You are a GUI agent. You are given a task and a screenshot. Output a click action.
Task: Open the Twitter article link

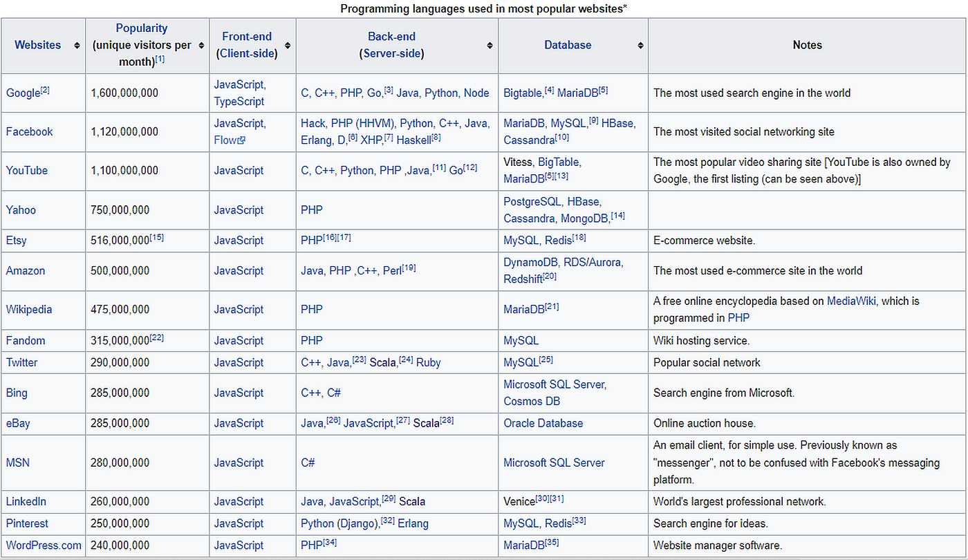pos(22,363)
